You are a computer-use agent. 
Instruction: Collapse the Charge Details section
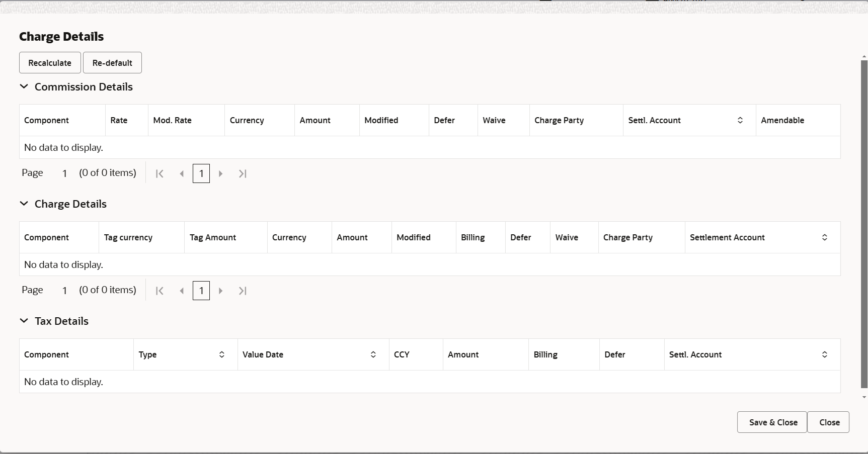tap(24, 204)
